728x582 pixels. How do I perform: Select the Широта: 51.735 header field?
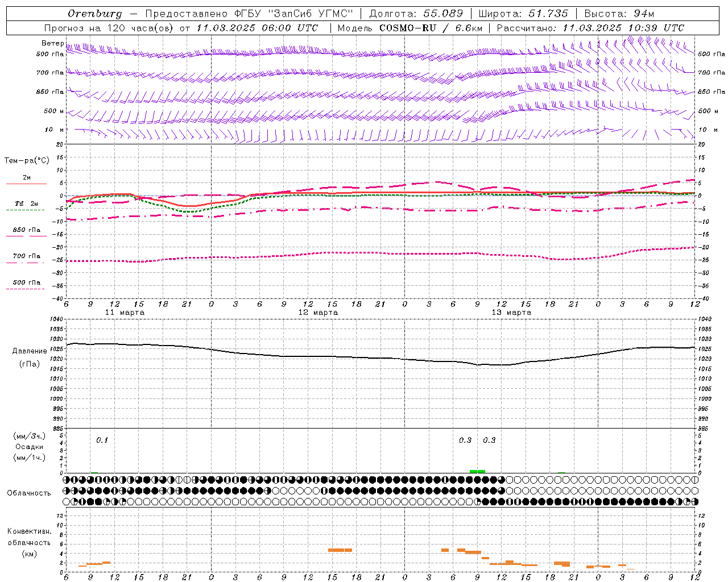pos(523,14)
